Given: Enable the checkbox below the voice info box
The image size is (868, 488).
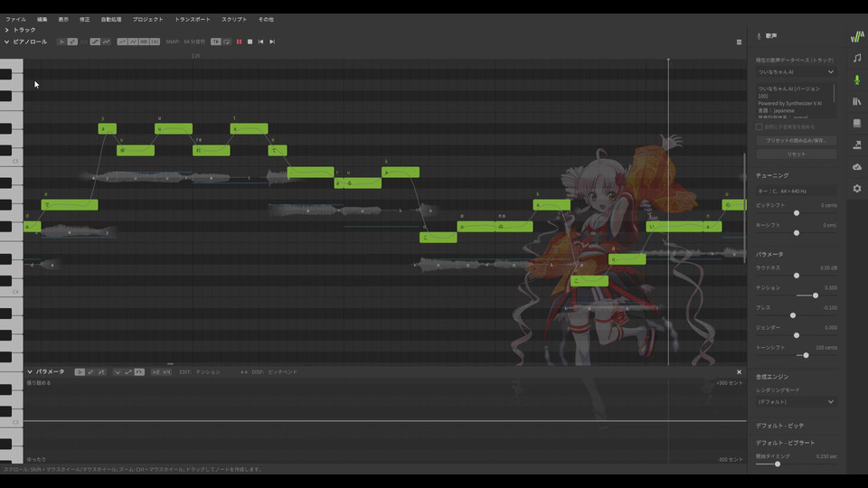Looking at the screenshot, I should click(759, 127).
